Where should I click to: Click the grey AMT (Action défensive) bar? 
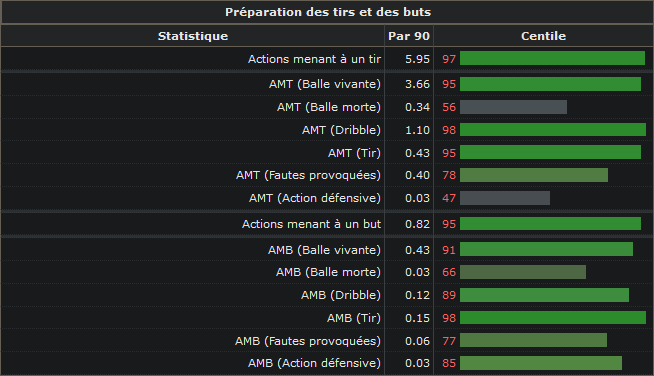click(x=505, y=198)
